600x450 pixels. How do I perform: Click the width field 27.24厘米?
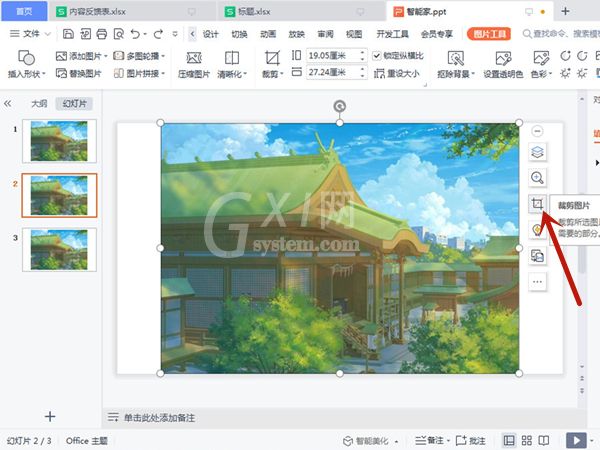click(x=333, y=72)
